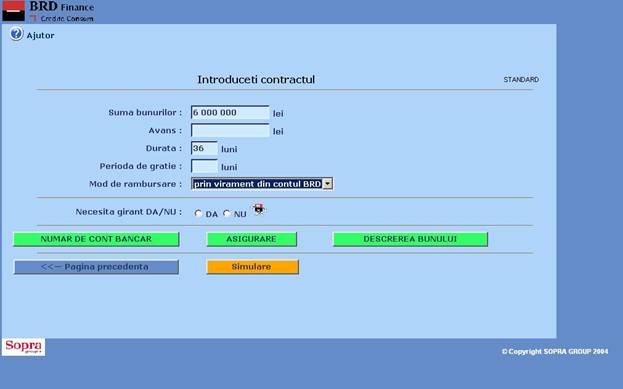This screenshot has width=623, height=389.
Task: Click the Ajutor help question-mark icon
Action: point(16,34)
